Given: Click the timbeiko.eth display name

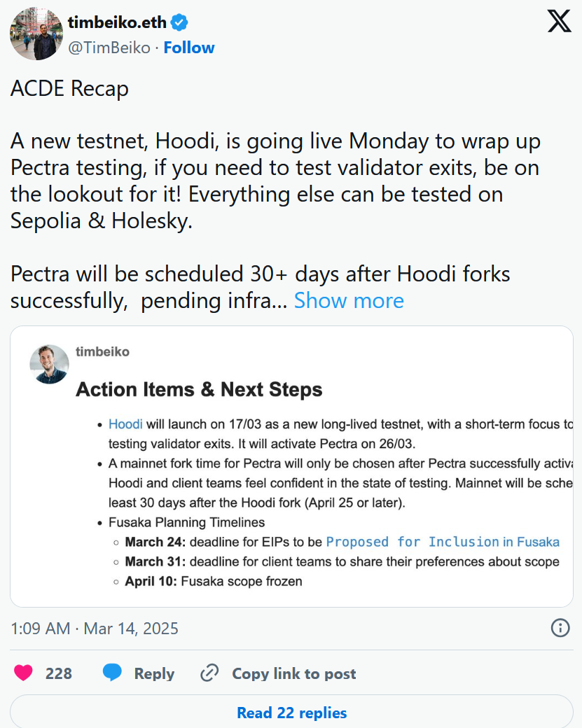Looking at the screenshot, I should tap(117, 22).
